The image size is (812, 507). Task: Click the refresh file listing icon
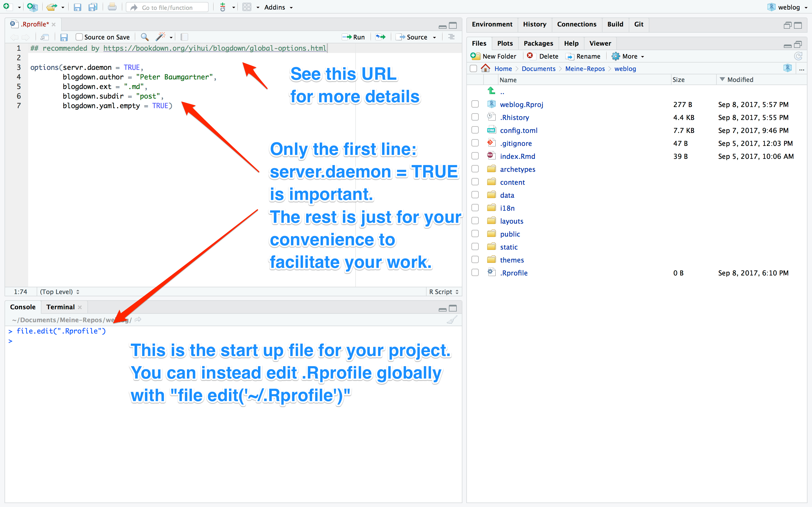[x=798, y=56]
